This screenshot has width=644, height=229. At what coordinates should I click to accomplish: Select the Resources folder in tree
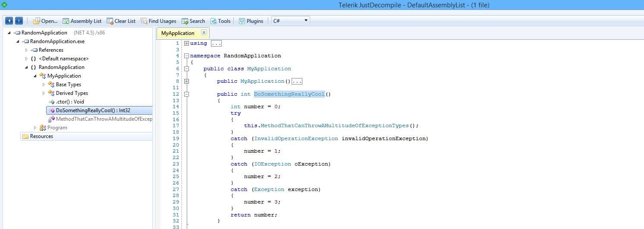tap(41, 136)
